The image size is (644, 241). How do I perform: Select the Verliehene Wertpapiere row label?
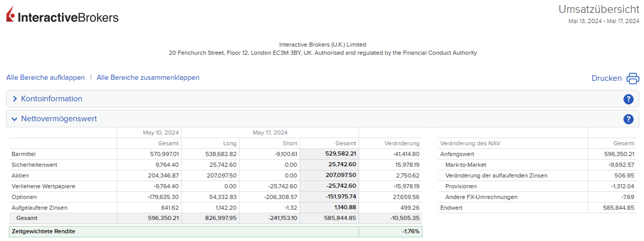[43, 186]
